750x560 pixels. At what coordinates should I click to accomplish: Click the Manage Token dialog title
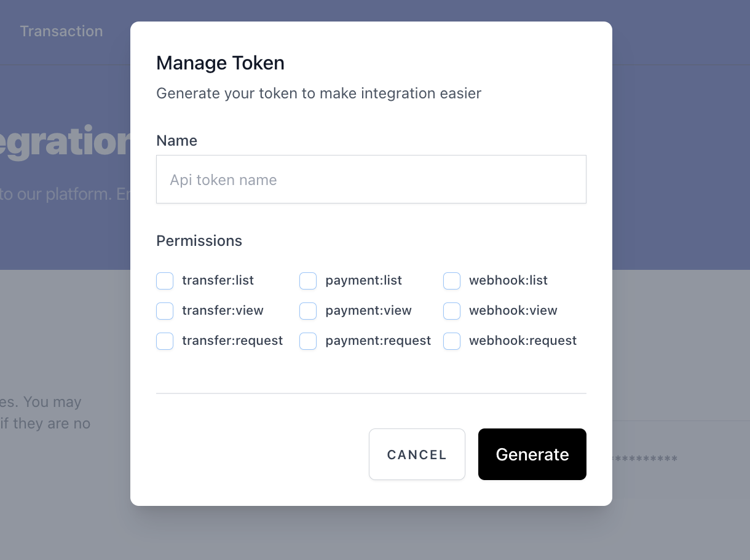[x=220, y=63]
